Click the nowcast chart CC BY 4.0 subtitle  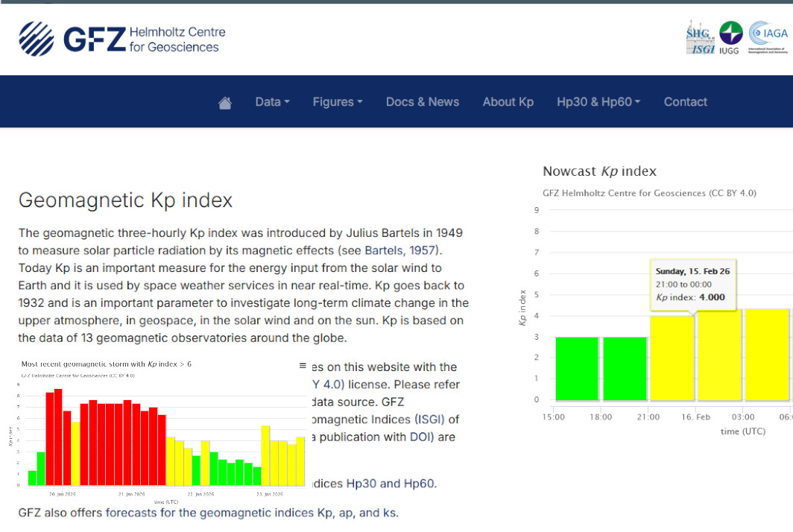coord(649,193)
